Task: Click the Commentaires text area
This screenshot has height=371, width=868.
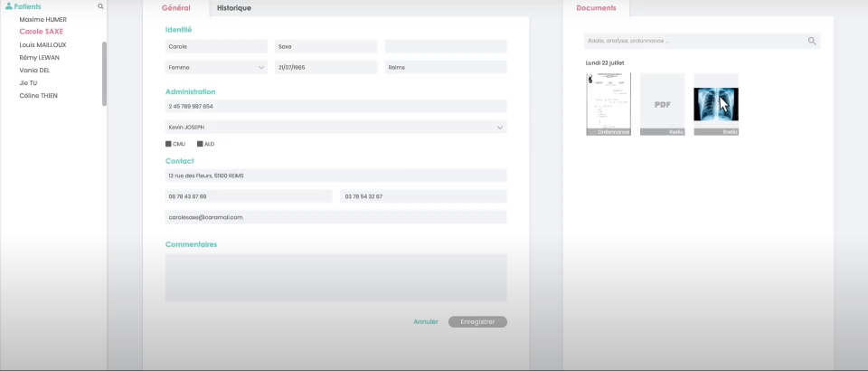Action: tap(336, 278)
